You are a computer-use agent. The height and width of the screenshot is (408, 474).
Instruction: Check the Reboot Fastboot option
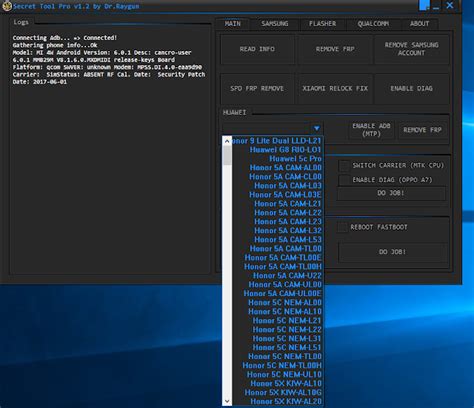(x=342, y=227)
